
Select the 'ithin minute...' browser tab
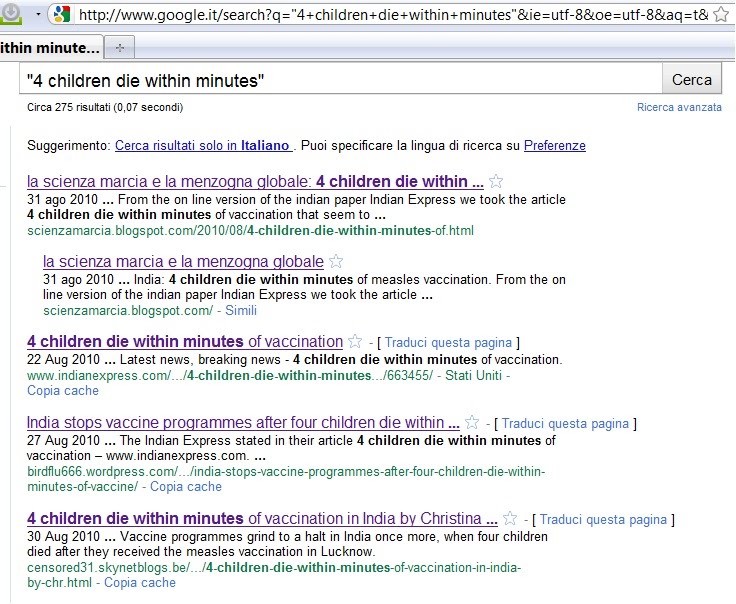tap(51, 48)
